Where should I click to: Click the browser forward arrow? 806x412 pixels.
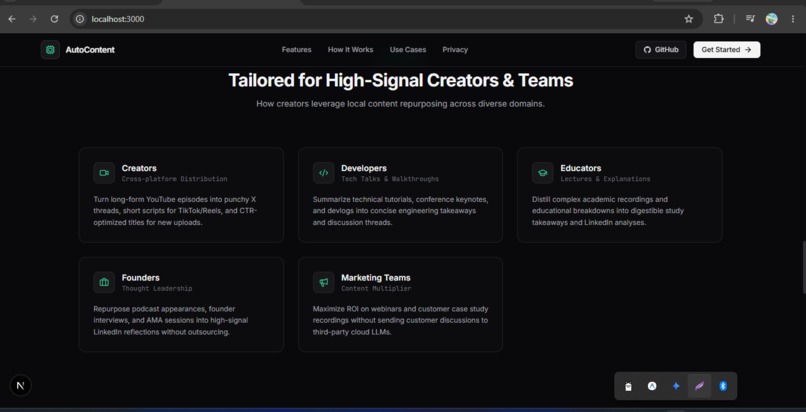33,19
